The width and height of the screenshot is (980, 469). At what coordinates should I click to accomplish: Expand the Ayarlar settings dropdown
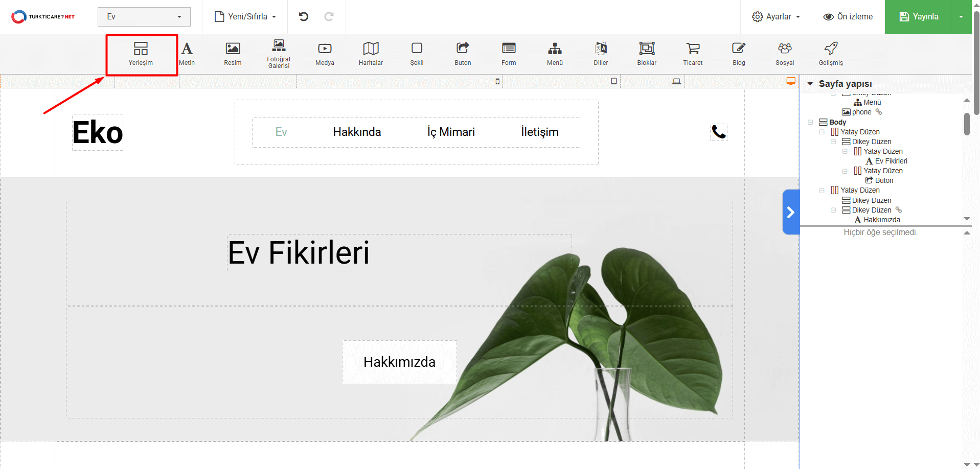(776, 17)
